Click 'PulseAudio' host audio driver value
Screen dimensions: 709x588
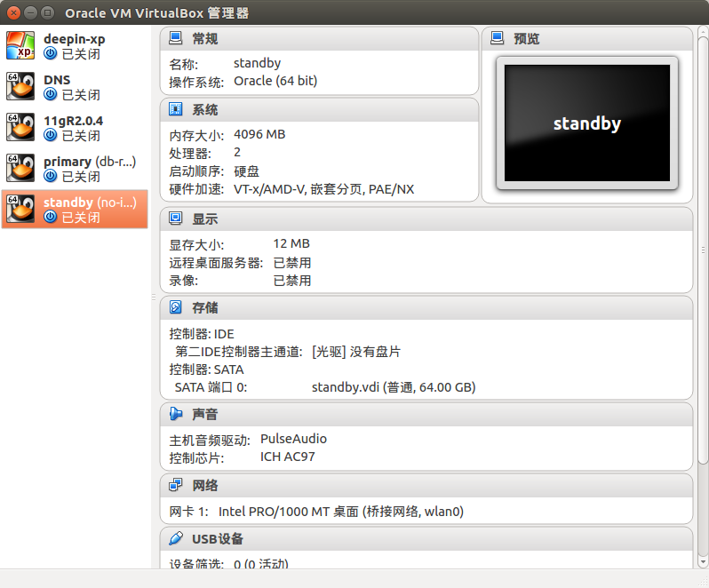[x=293, y=439]
